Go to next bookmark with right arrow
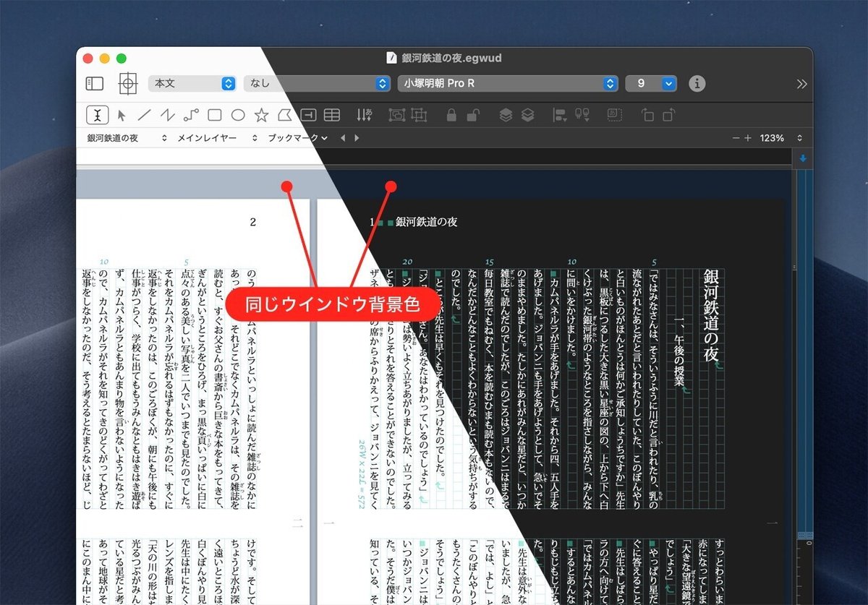Viewport: 868px width, 605px height. (x=356, y=137)
